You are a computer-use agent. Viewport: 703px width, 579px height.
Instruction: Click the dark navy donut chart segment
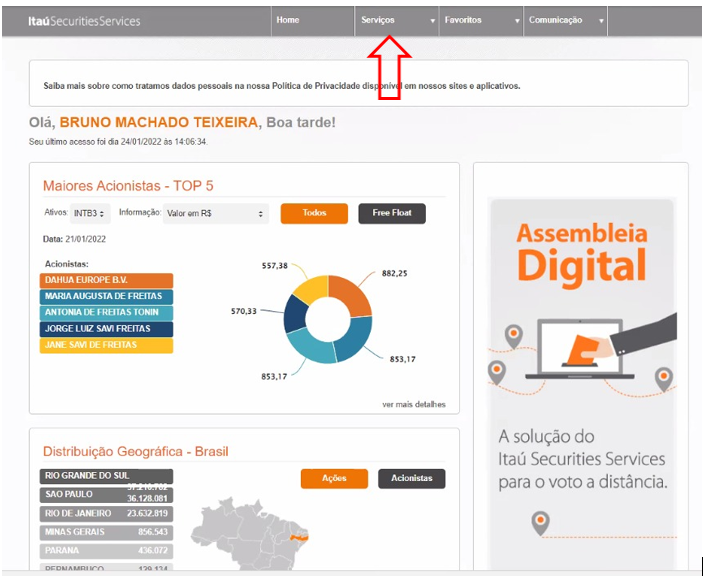point(295,314)
